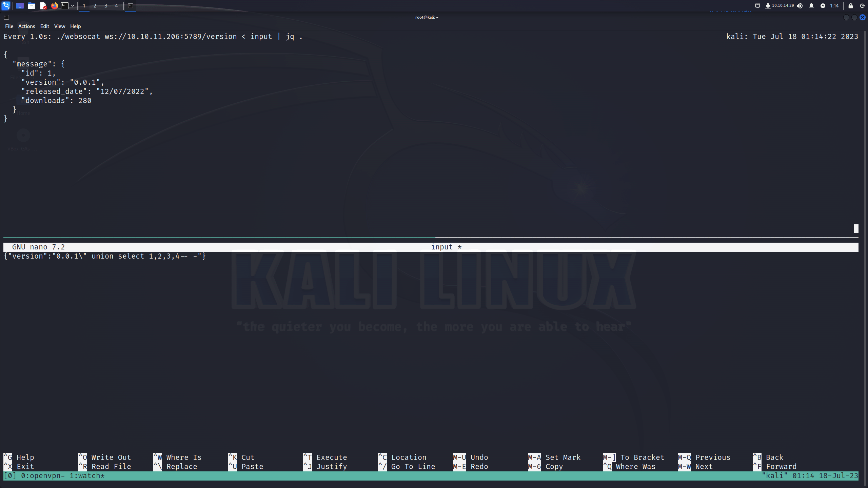The height and width of the screenshot is (488, 868).
Task: Select the tmux 0:openvpn window entry
Action: (x=43, y=476)
